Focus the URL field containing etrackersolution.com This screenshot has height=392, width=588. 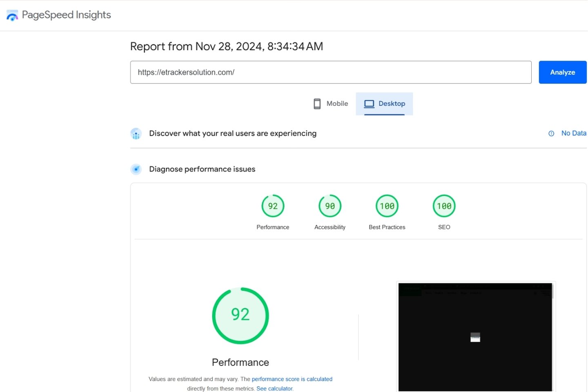pyautogui.click(x=331, y=72)
